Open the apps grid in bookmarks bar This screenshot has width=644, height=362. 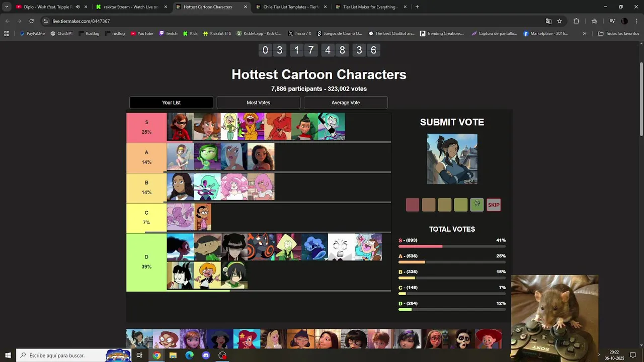(7, 34)
